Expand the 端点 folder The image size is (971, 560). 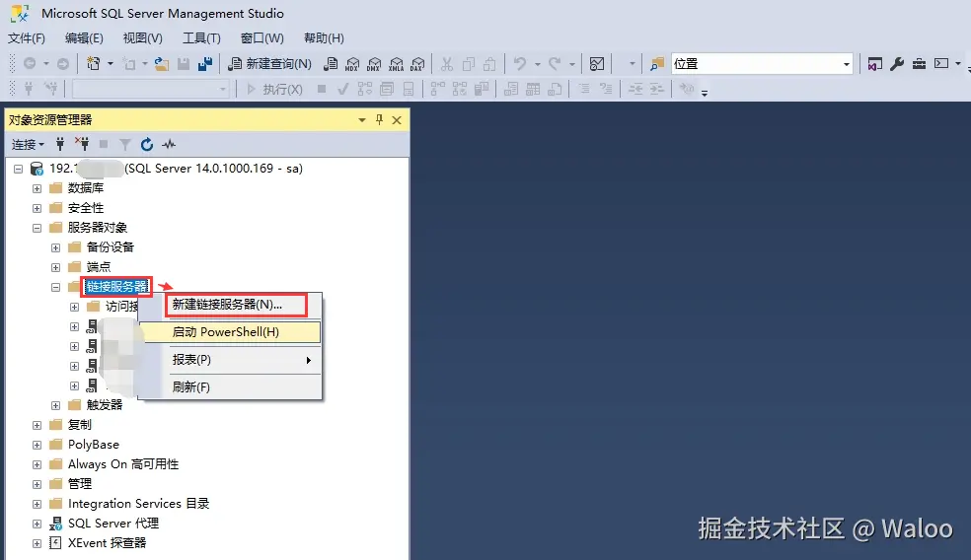(55, 267)
